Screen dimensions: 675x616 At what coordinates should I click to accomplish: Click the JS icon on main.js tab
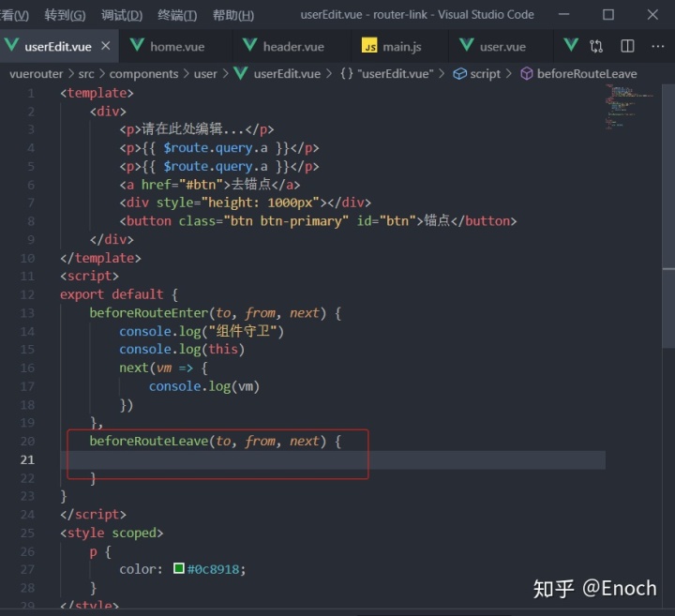pyautogui.click(x=369, y=46)
